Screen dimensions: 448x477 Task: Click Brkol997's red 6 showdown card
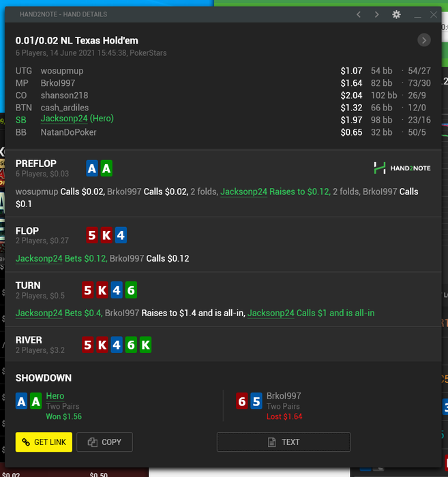(242, 401)
